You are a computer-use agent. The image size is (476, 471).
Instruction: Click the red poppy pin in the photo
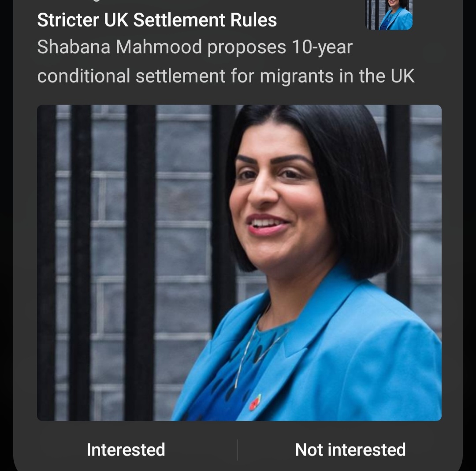255,402
